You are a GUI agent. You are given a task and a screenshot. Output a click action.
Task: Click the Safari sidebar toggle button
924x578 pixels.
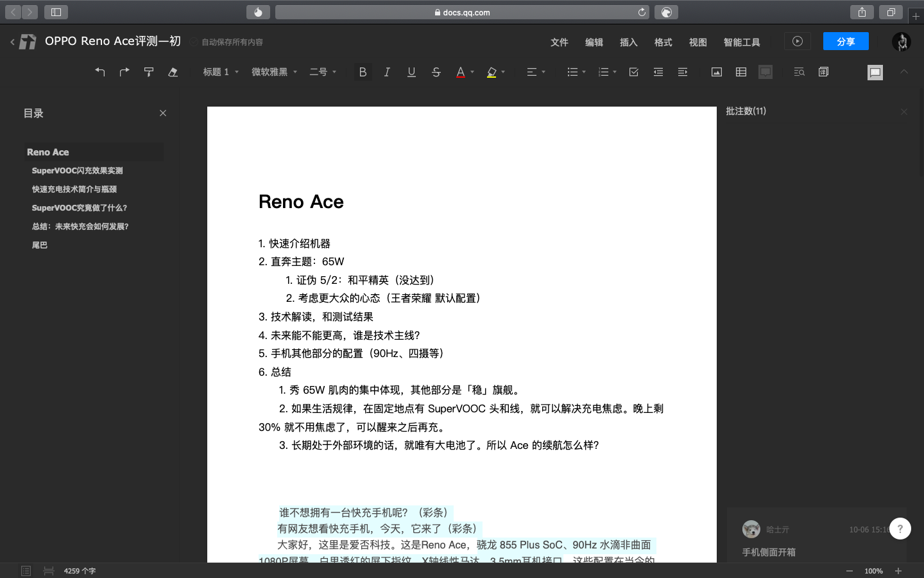56,12
